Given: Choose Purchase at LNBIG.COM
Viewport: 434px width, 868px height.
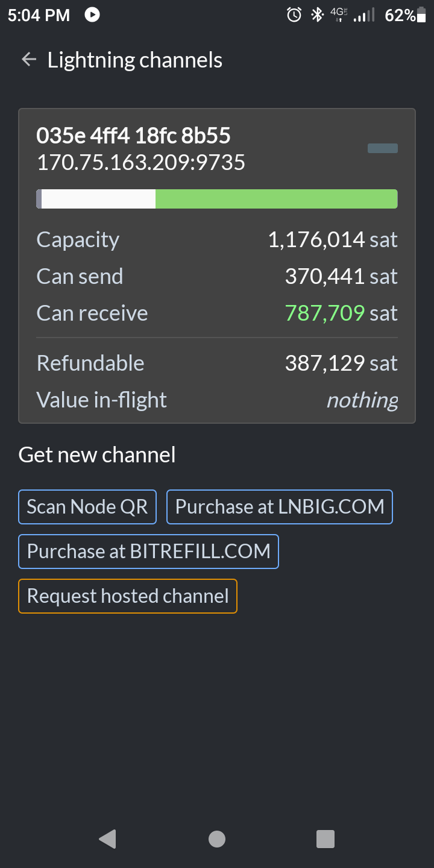Looking at the screenshot, I should coord(280,507).
